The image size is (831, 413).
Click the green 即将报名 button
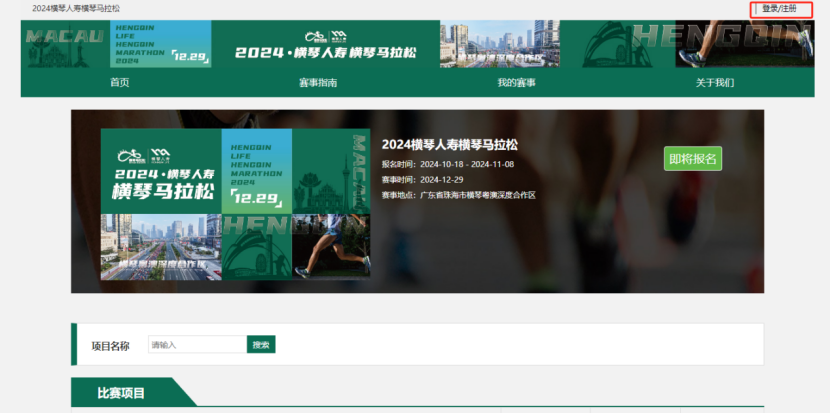pyautogui.click(x=693, y=159)
